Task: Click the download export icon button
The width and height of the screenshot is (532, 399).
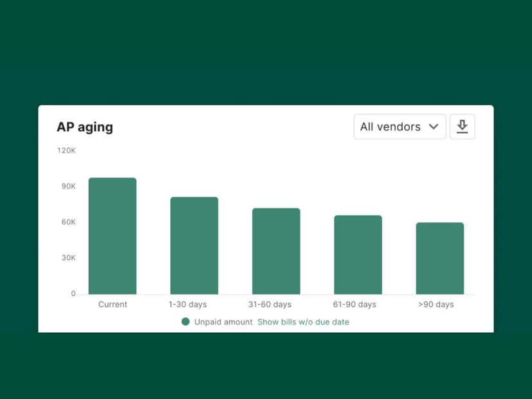Action: 462,127
